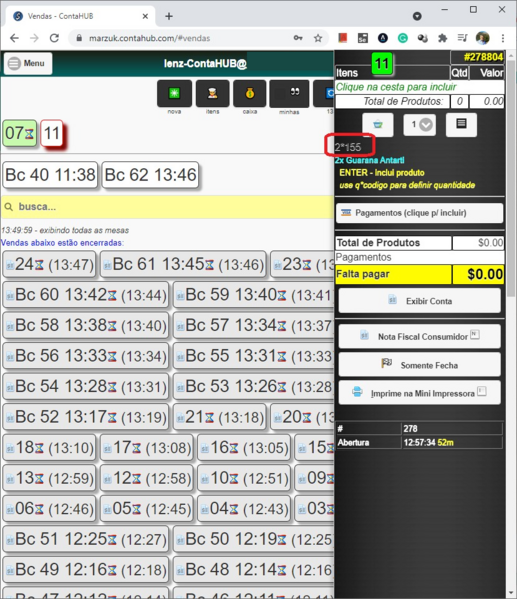
Task: Open closed sale Bc 59 13:40
Action: click(254, 295)
